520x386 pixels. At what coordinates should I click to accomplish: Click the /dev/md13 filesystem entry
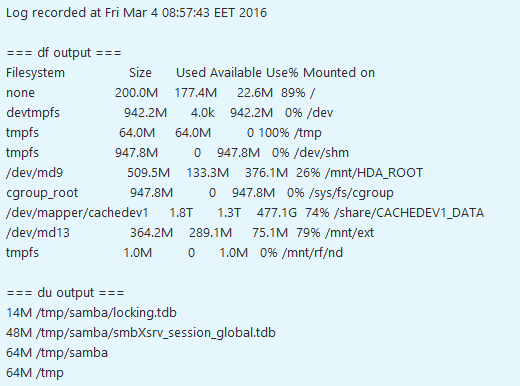(x=38, y=233)
